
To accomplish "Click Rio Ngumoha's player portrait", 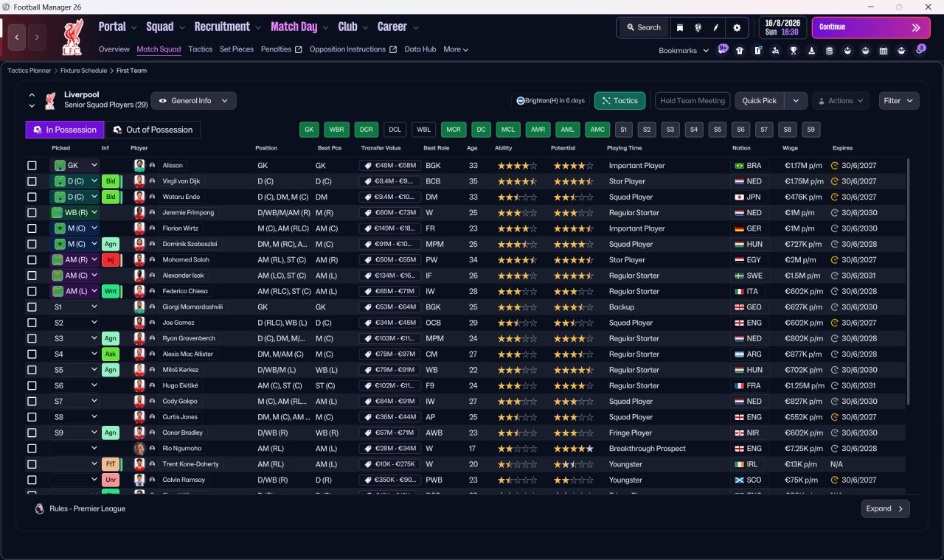I will tap(139, 449).
